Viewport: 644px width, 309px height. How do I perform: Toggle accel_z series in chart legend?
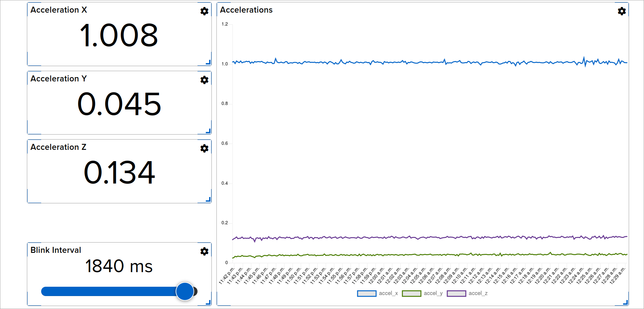[467, 293]
